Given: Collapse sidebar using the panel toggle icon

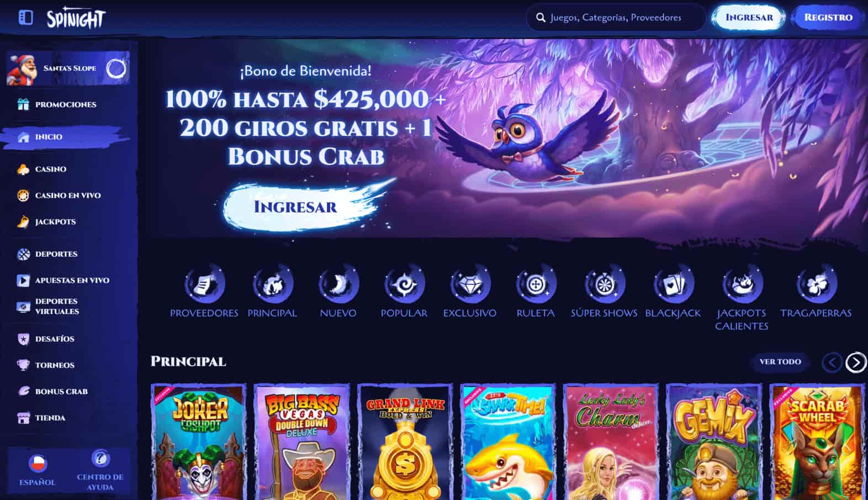Looking at the screenshot, I should tap(25, 18).
